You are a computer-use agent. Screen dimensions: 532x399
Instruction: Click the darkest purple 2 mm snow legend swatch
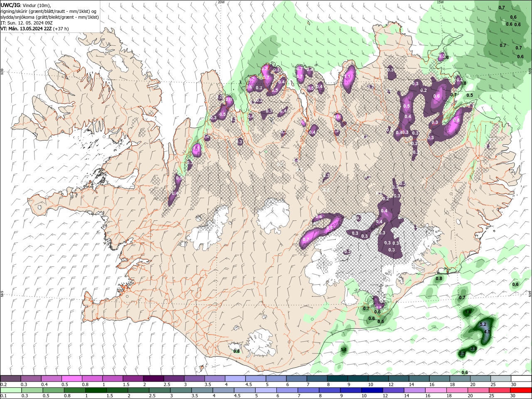pos(153,379)
